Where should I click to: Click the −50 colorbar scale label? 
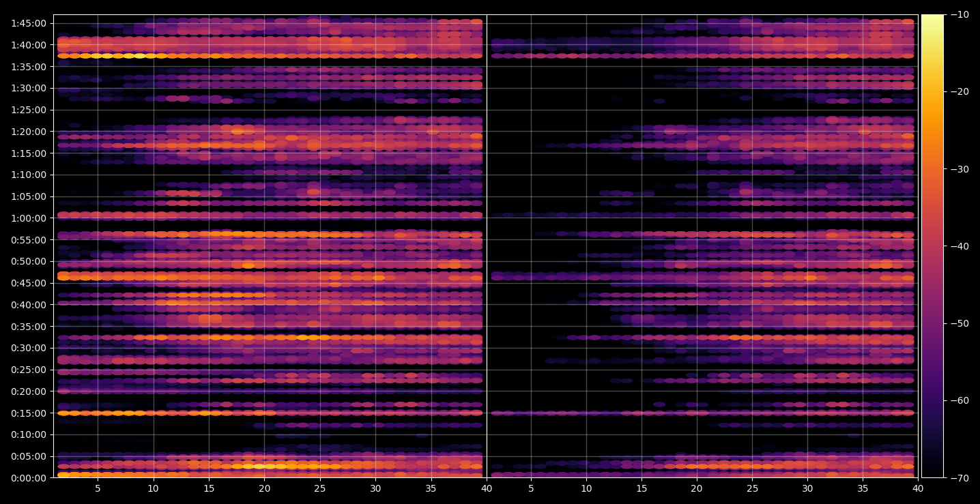959,323
